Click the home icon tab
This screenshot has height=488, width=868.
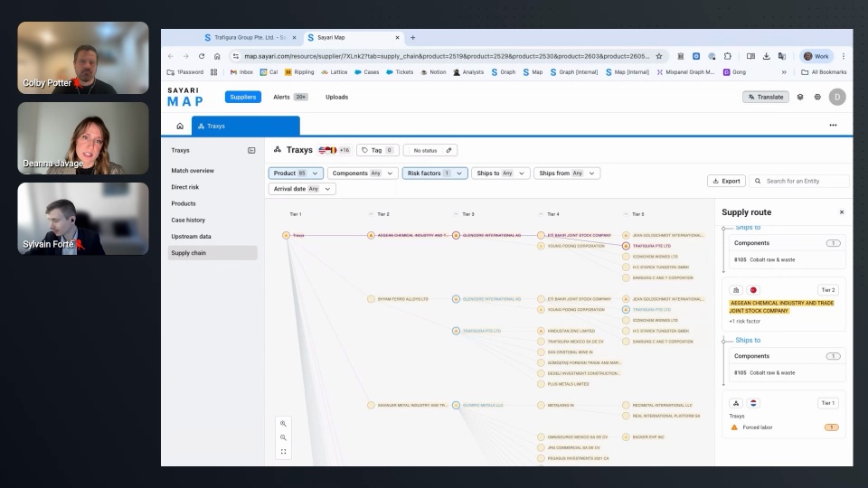[180, 127]
